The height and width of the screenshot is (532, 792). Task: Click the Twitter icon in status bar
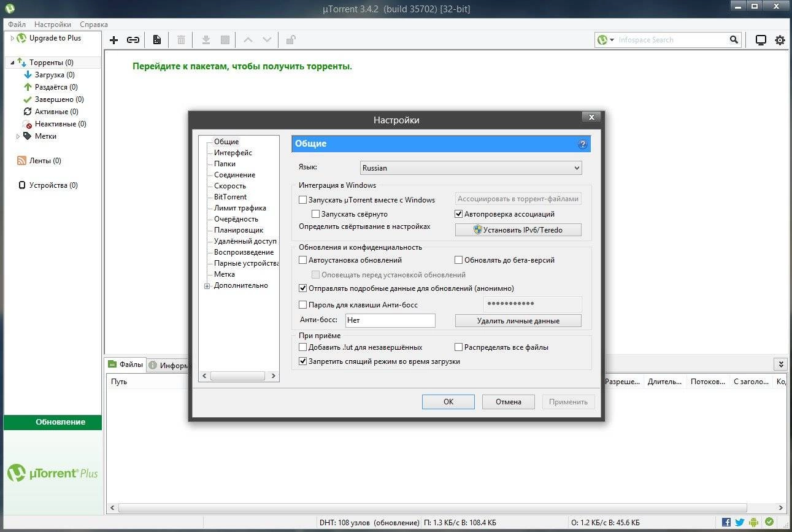pos(740,522)
